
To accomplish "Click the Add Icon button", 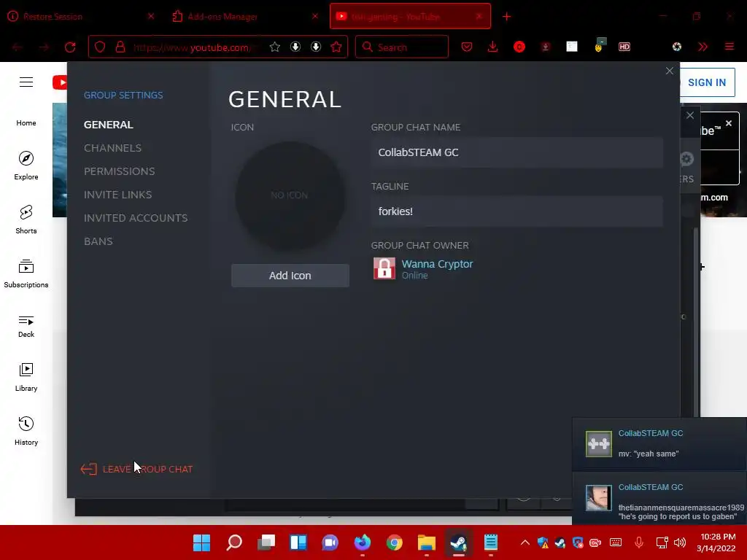I will [x=290, y=276].
